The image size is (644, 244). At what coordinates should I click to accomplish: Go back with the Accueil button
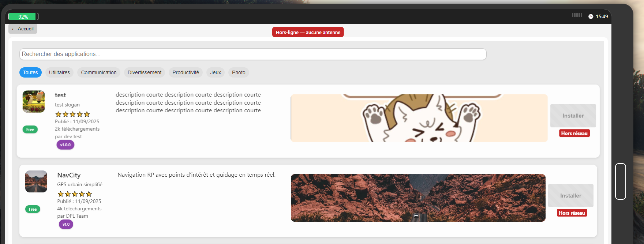[23, 29]
